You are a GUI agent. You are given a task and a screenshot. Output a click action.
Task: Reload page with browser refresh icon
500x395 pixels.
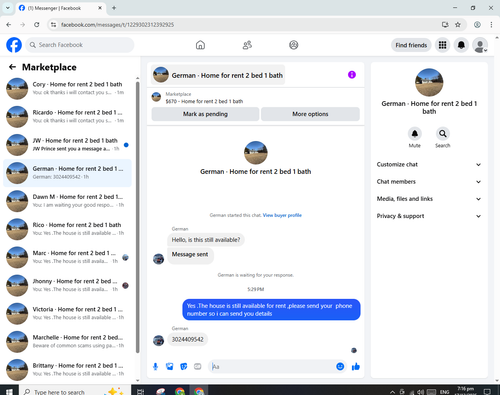coord(37,25)
